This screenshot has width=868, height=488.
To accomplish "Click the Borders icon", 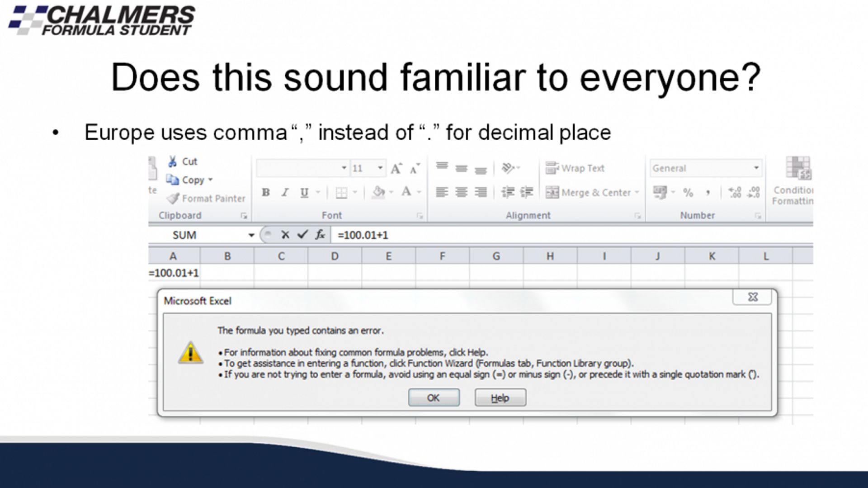I will 341,193.
